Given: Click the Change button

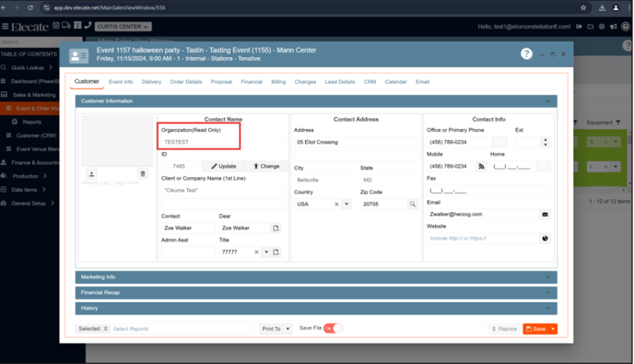Looking at the screenshot, I should pos(266,166).
